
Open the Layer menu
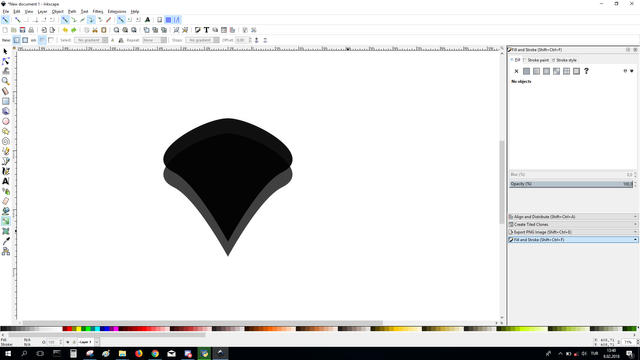(x=42, y=11)
